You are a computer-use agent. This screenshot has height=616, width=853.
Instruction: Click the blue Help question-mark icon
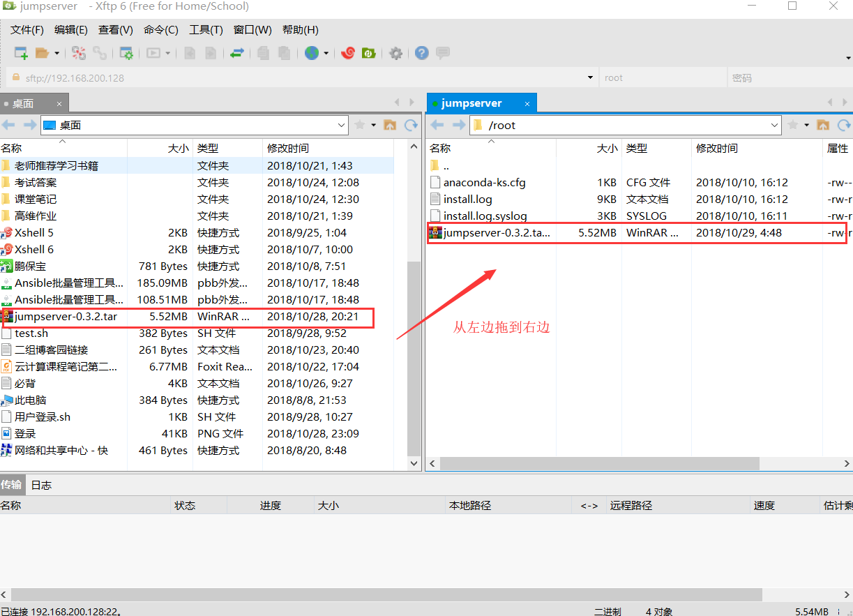click(421, 53)
